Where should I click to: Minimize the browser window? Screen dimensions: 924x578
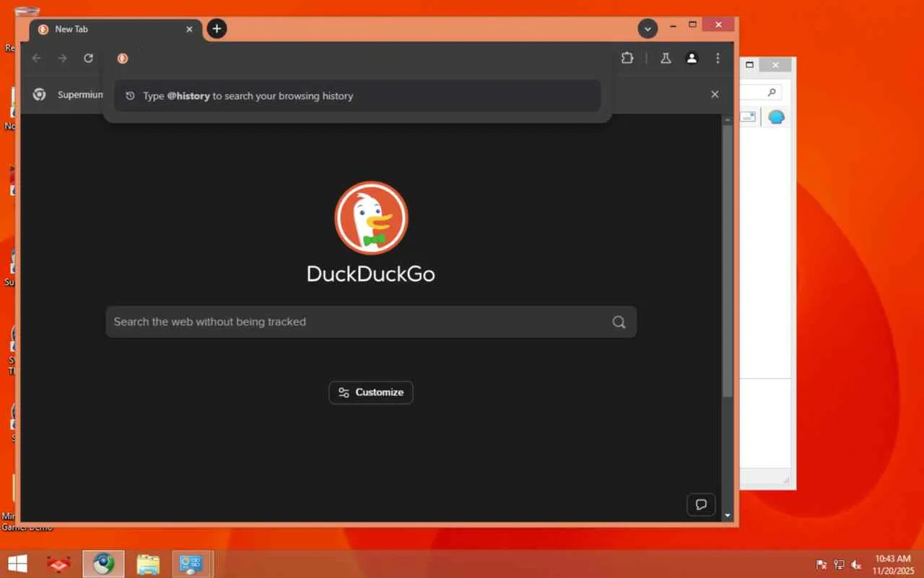(x=674, y=25)
